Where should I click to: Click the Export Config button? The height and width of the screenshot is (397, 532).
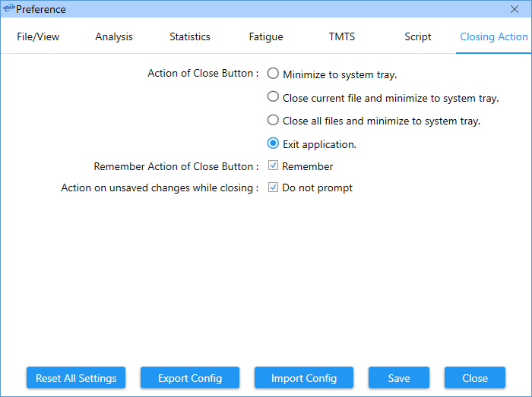pyautogui.click(x=190, y=378)
